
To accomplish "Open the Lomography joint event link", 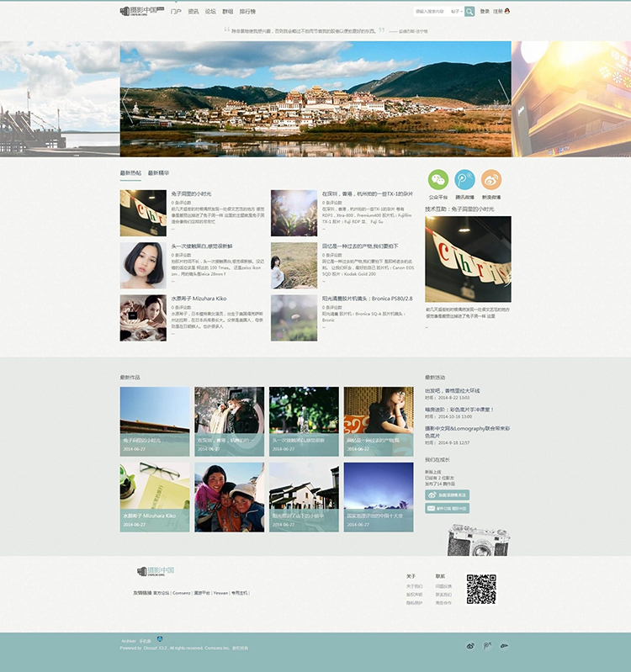I will 467,431.
